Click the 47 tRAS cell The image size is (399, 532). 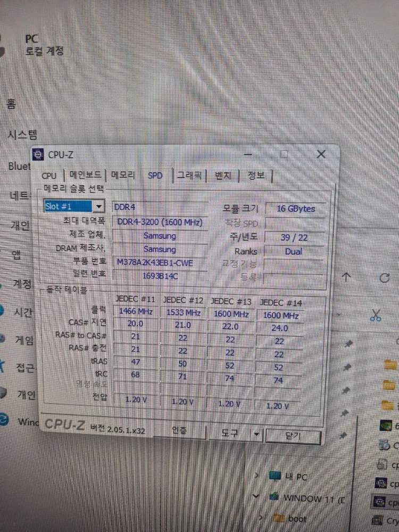[135, 362]
